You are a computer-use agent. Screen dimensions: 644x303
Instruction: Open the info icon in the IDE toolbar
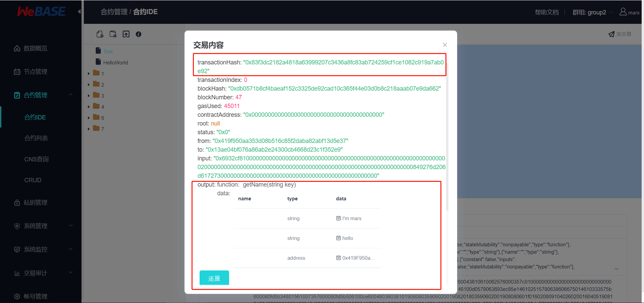click(139, 34)
